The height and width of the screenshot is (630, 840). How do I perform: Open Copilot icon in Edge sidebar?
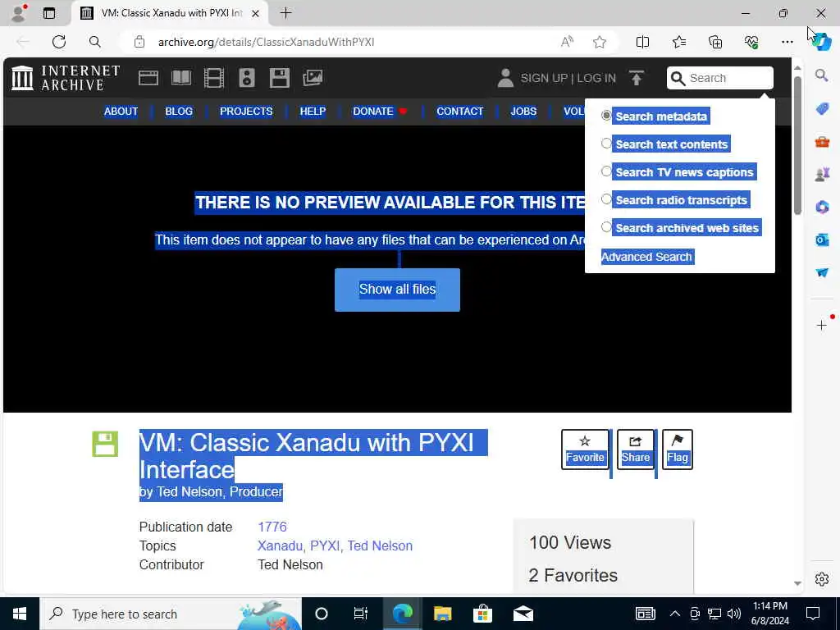point(822,42)
